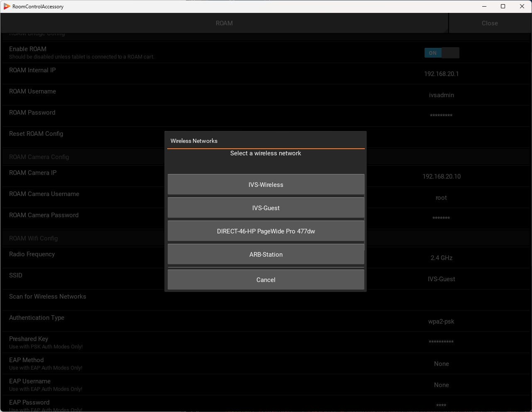Click the masked ROAM Camera Password value
The image size is (532, 412).
click(441, 218)
